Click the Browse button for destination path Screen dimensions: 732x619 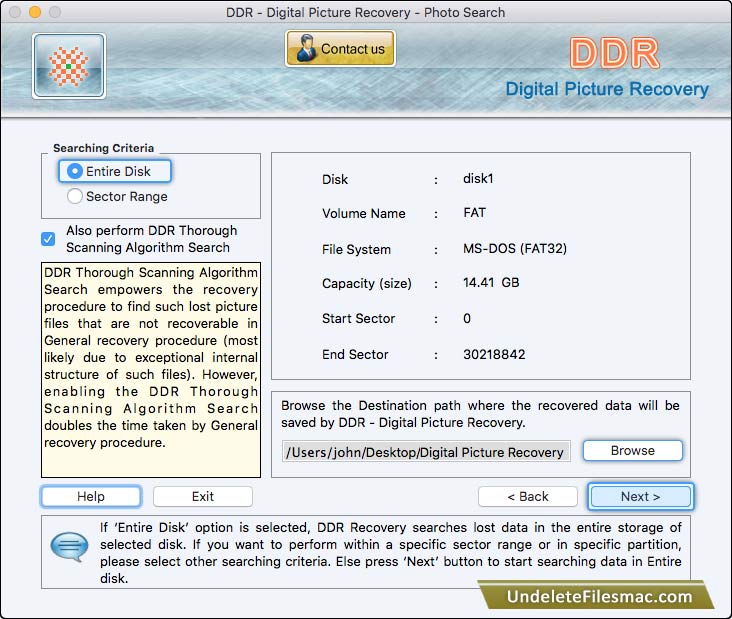(633, 450)
